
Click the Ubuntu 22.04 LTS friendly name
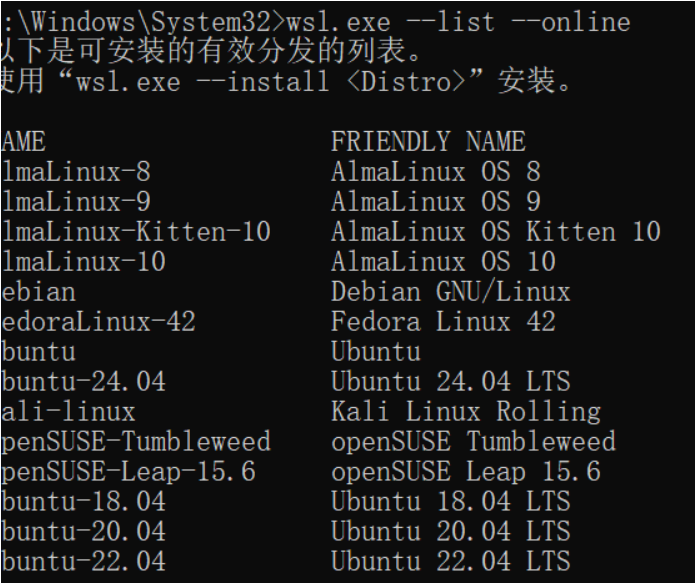[450, 561]
